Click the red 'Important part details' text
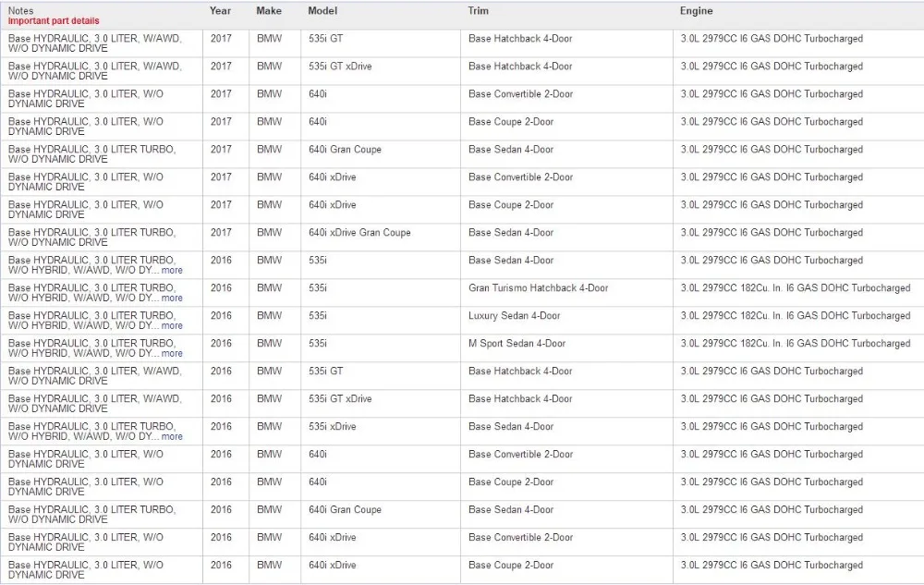This screenshot has width=924, height=585. (54, 20)
